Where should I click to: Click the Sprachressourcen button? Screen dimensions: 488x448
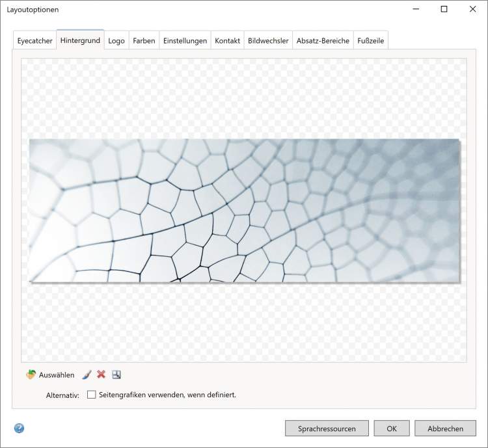(x=327, y=428)
